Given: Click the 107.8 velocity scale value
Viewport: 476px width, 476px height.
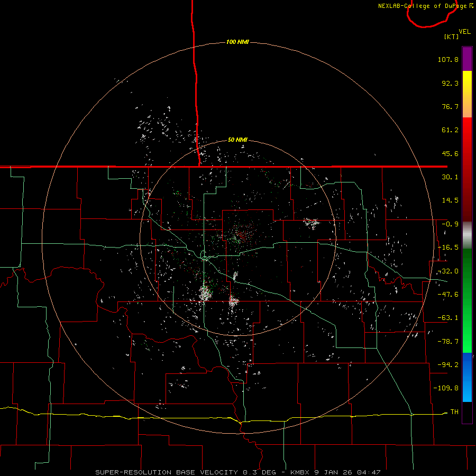Looking at the screenshot, I should click(x=448, y=59).
